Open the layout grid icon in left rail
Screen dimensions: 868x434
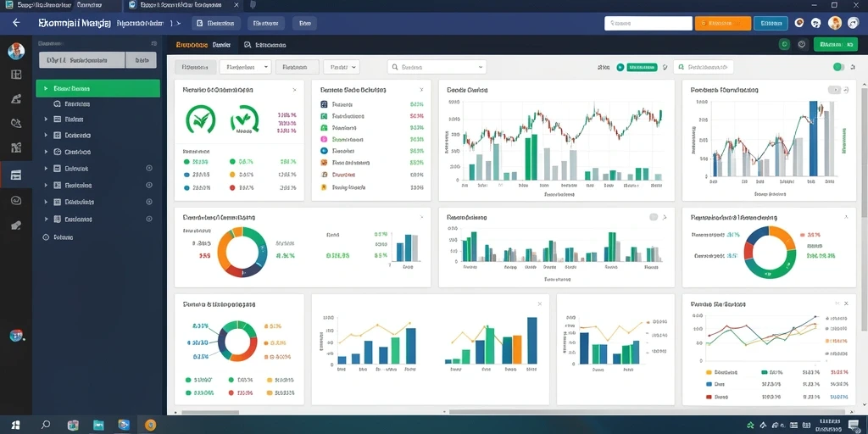pyautogui.click(x=16, y=75)
